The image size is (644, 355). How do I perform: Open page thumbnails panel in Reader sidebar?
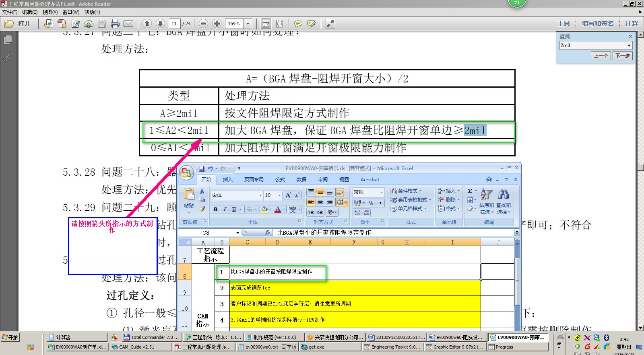[x=8, y=40]
